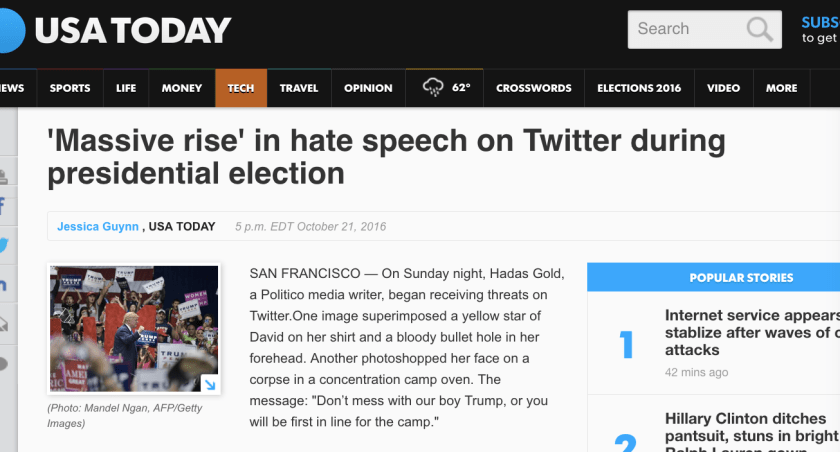Share article via LinkedIn sidebar icon

tap(4, 285)
